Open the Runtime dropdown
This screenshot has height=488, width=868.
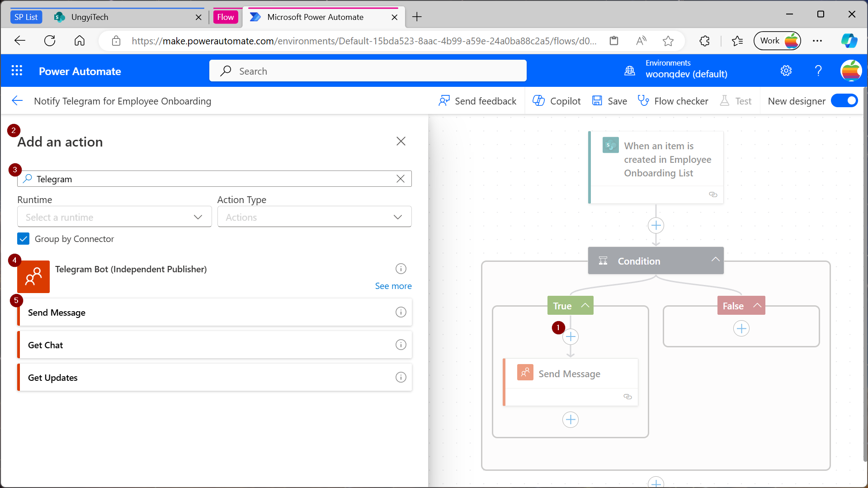click(114, 217)
